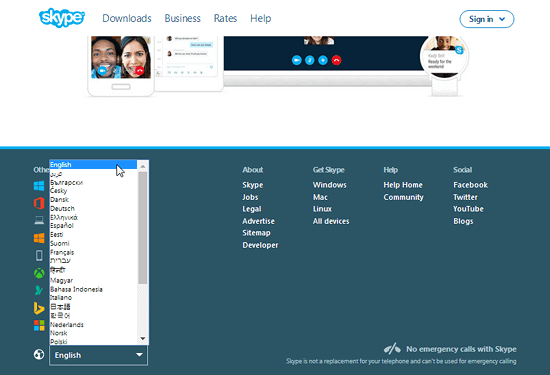This screenshot has height=375, width=550.
Task: Open the YouTube social link
Action: (468, 209)
